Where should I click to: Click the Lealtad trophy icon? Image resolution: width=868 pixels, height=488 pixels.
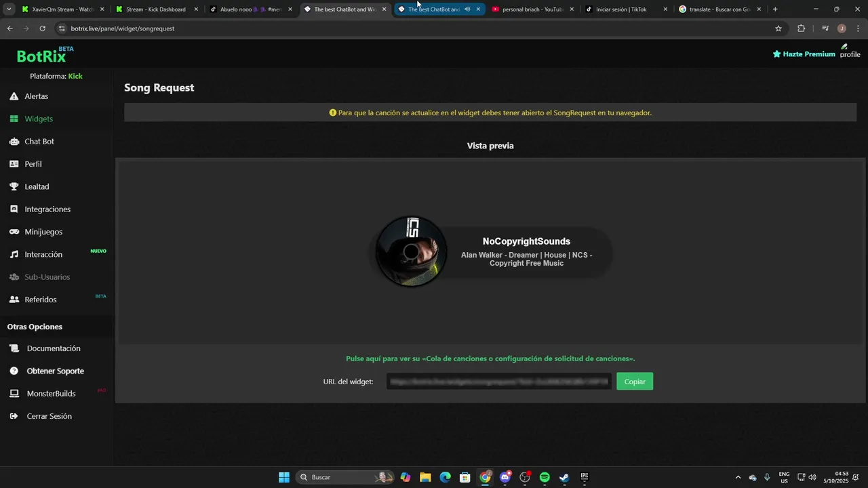[x=14, y=186]
